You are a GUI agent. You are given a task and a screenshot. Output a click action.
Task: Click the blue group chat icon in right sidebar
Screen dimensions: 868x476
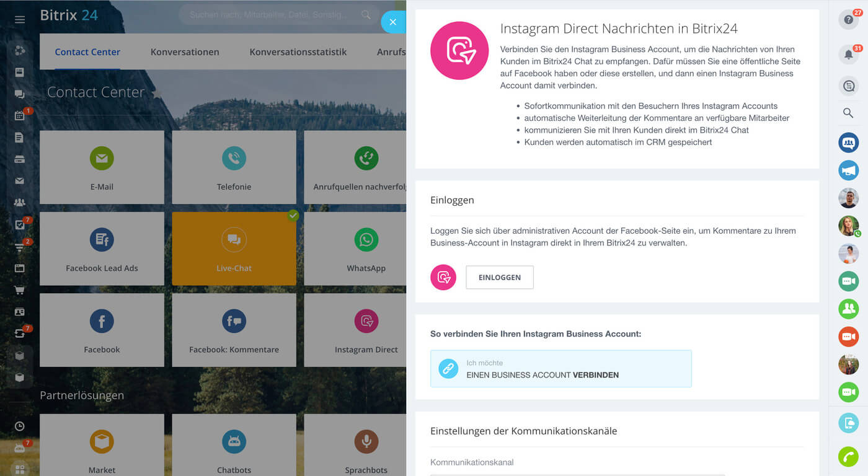tap(848, 143)
